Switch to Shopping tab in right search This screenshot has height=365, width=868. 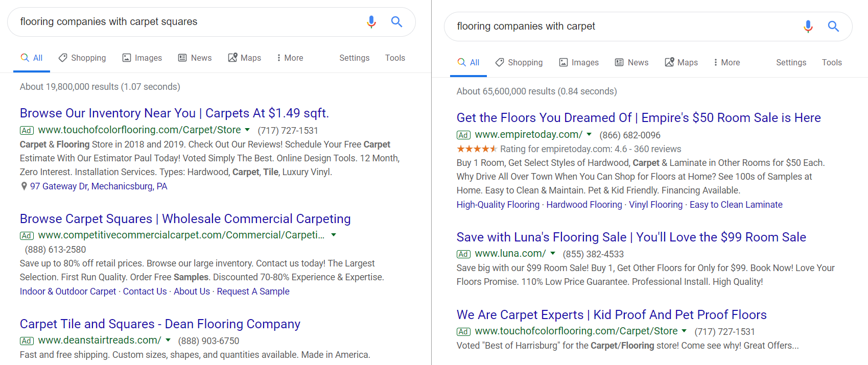point(519,62)
